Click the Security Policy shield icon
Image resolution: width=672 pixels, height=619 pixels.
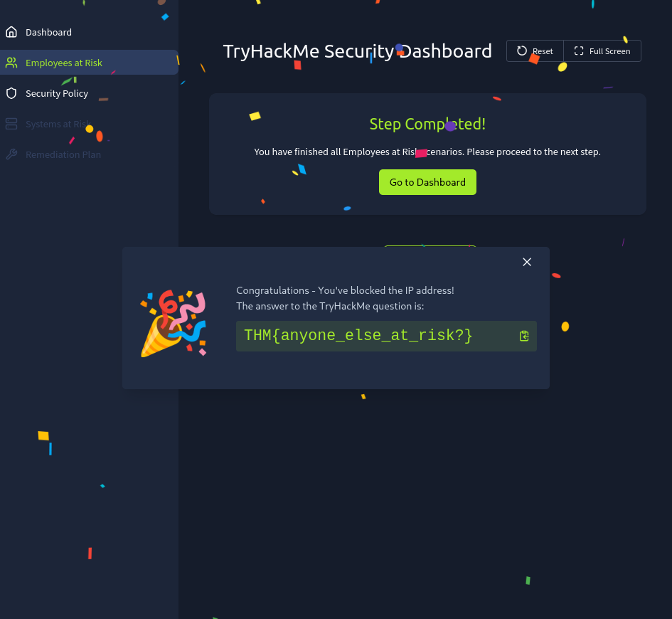11,93
